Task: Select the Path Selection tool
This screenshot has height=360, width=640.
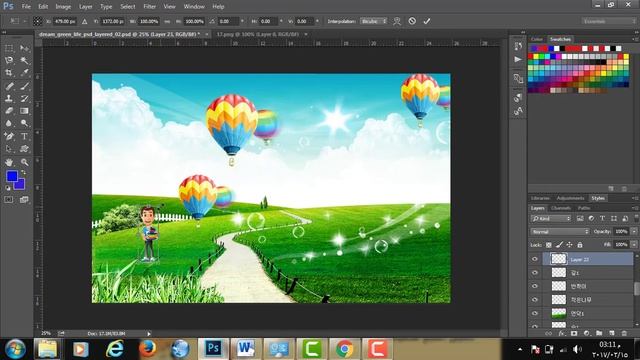Action: pos(9,149)
